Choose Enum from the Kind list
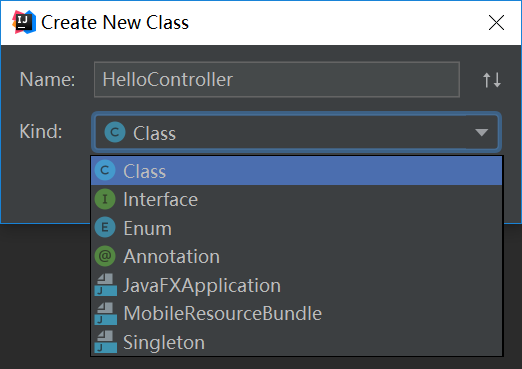 pyautogui.click(x=296, y=228)
